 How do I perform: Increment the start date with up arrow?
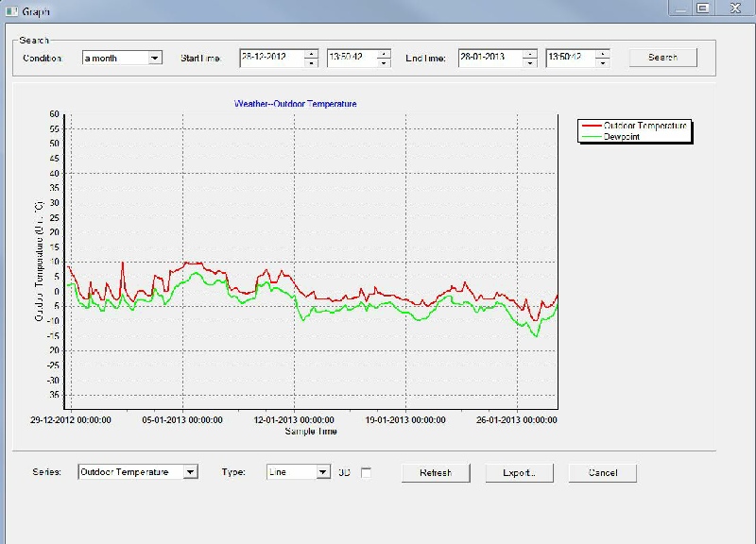311,53
